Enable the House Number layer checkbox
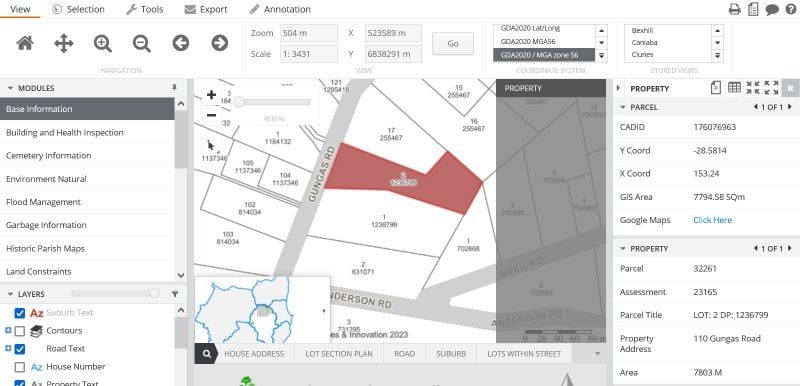800x386 pixels. tap(20, 367)
